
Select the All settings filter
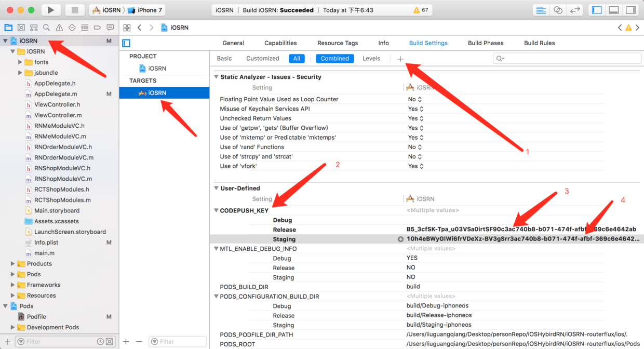297,59
